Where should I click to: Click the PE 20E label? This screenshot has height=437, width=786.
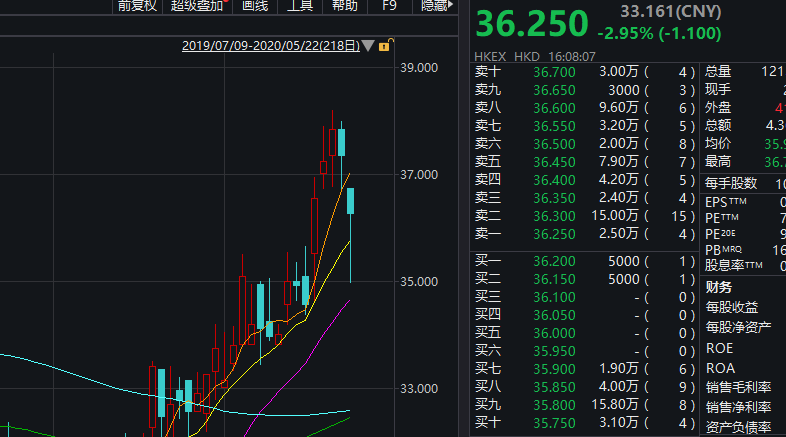tap(720, 235)
